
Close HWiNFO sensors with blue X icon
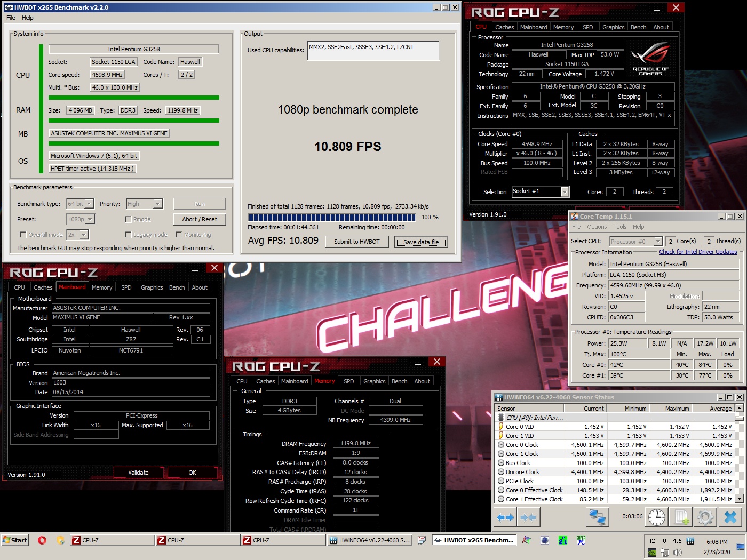pyautogui.click(x=730, y=517)
